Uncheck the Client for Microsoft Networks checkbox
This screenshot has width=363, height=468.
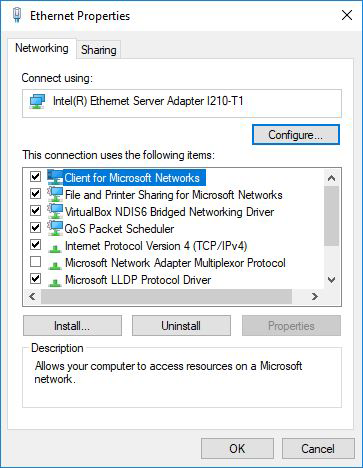[x=35, y=176]
